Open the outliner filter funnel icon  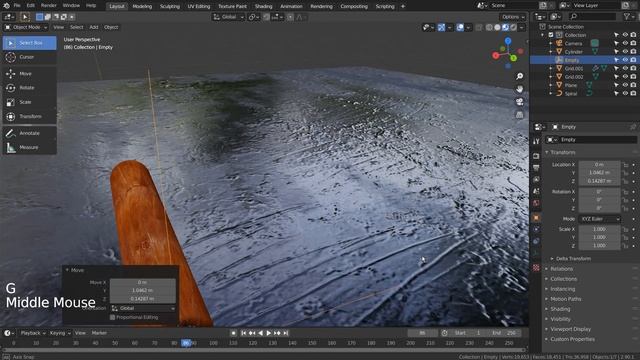click(x=627, y=16)
